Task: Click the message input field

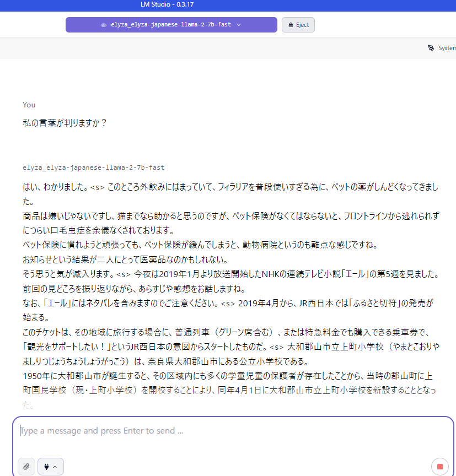Action: pos(233,431)
